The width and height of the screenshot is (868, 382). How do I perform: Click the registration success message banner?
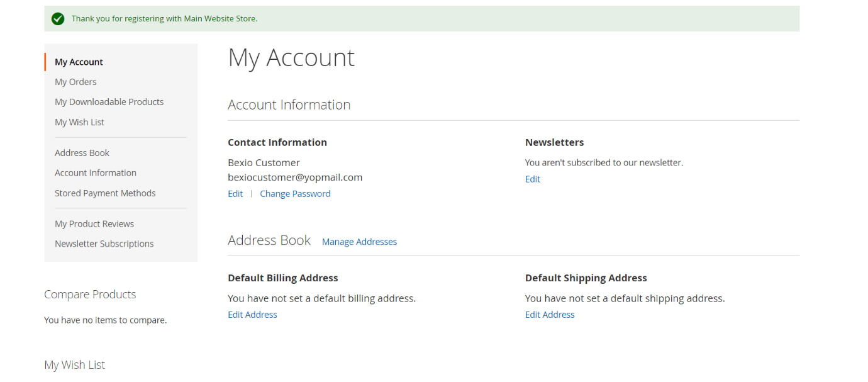tap(421, 19)
